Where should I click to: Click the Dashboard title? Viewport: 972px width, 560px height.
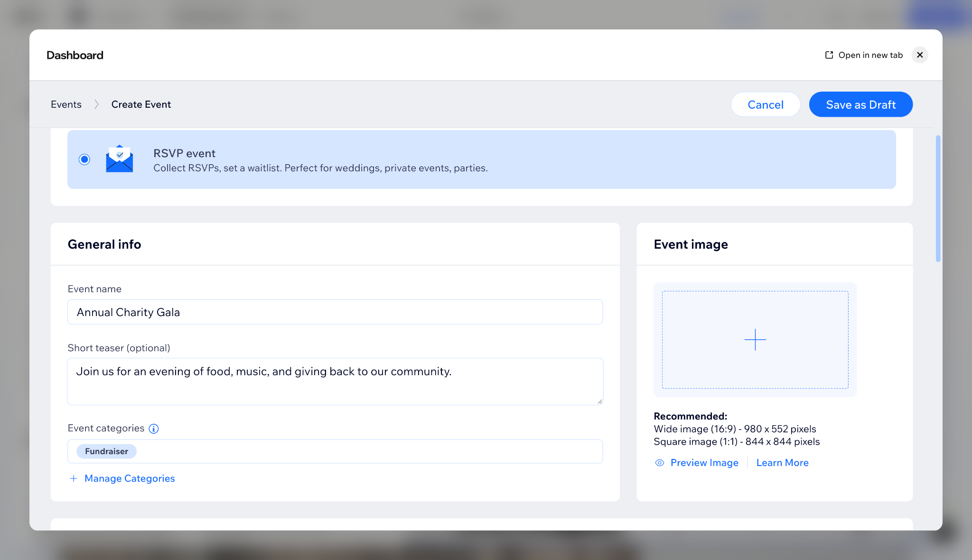click(x=75, y=55)
